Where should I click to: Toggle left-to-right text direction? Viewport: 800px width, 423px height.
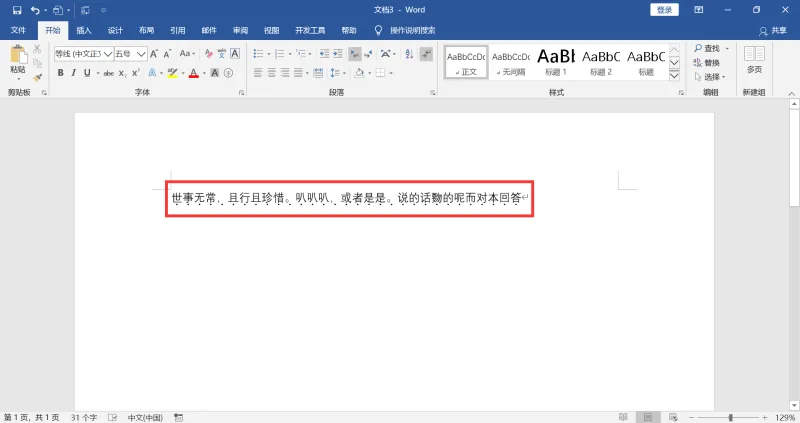pyautogui.click(x=355, y=54)
